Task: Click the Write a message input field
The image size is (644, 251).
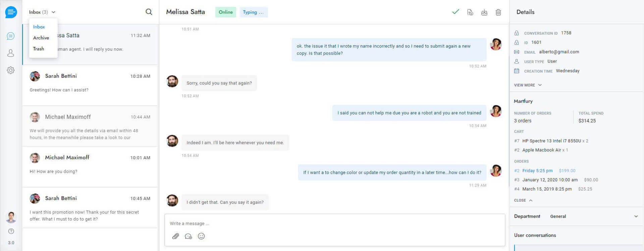Action: click(x=334, y=223)
